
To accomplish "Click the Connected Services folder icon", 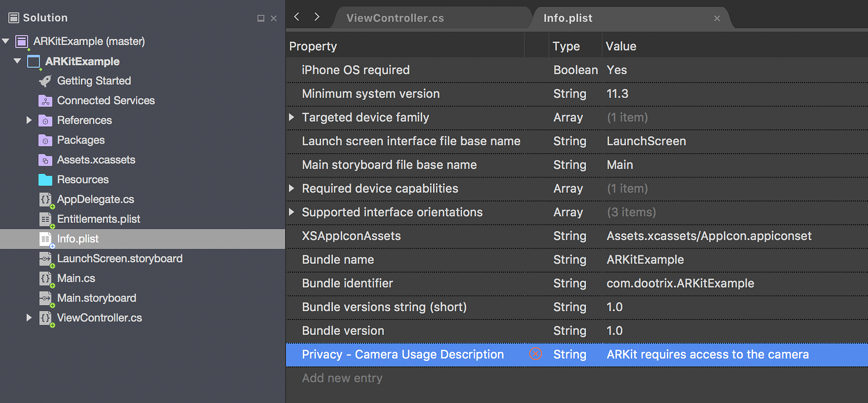I will 46,100.
